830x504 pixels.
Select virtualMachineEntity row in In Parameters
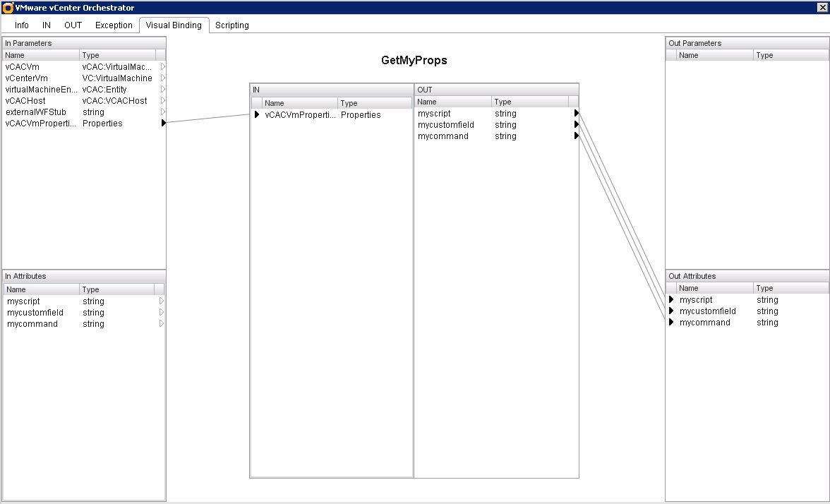tap(42, 89)
